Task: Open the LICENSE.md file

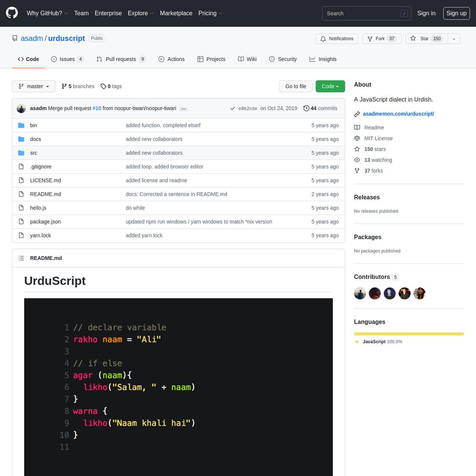Action: coord(46,180)
